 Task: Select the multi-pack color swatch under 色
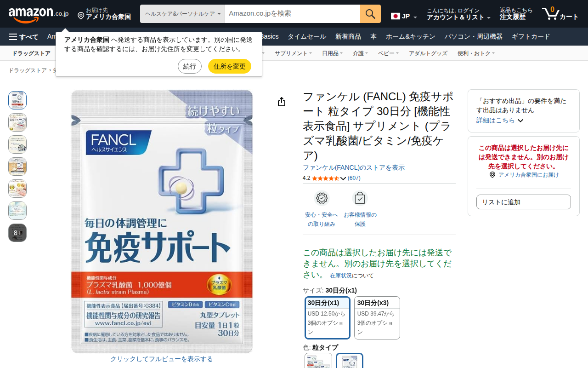[318, 361]
